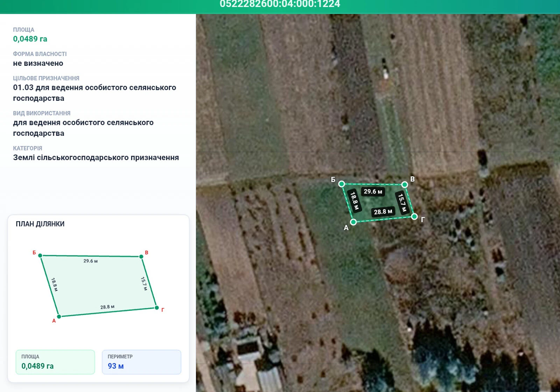
Task: Click the 0,0489 га area value under the top ПЛОЩА label
Action: click(x=30, y=39)
